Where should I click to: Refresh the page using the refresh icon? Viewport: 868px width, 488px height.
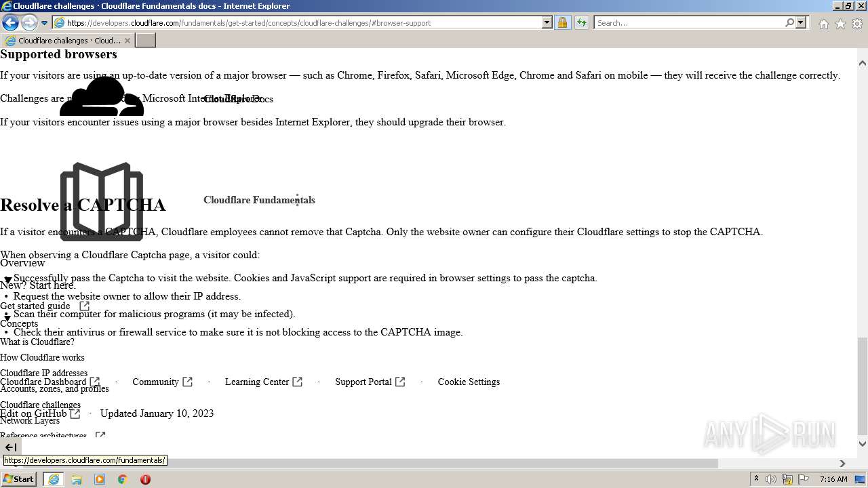point(581,22)
